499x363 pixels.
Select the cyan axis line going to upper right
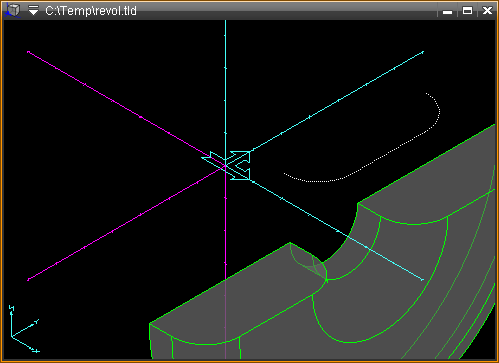[337, 101]
